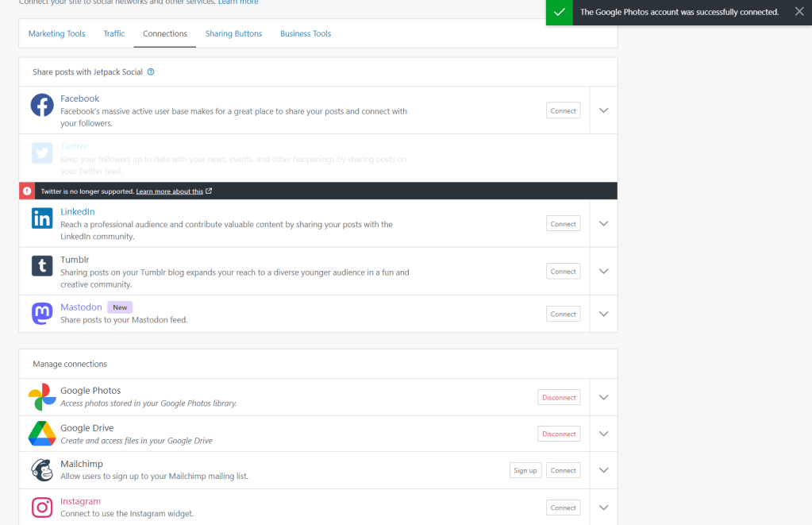812x525 pixels.
Task: Switch to the Marketing Tools tab
Action: click(56, 33)
